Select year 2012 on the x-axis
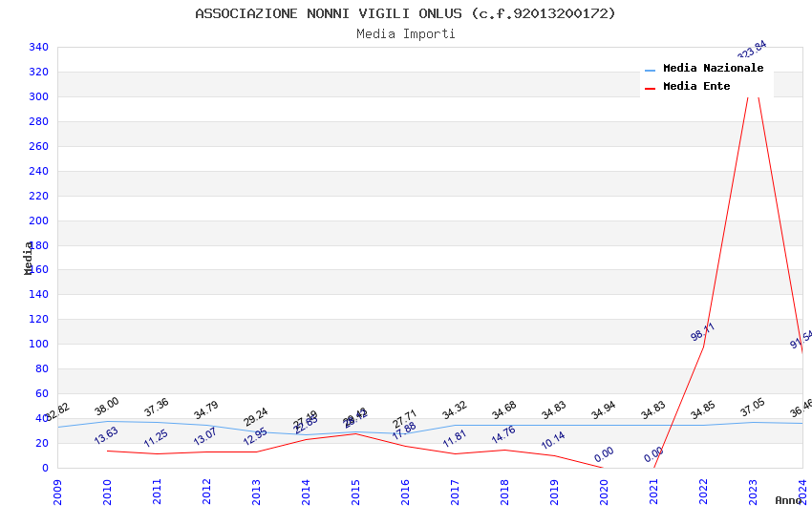The height and width of the screenshot is (525, 812). click(206, 492)
